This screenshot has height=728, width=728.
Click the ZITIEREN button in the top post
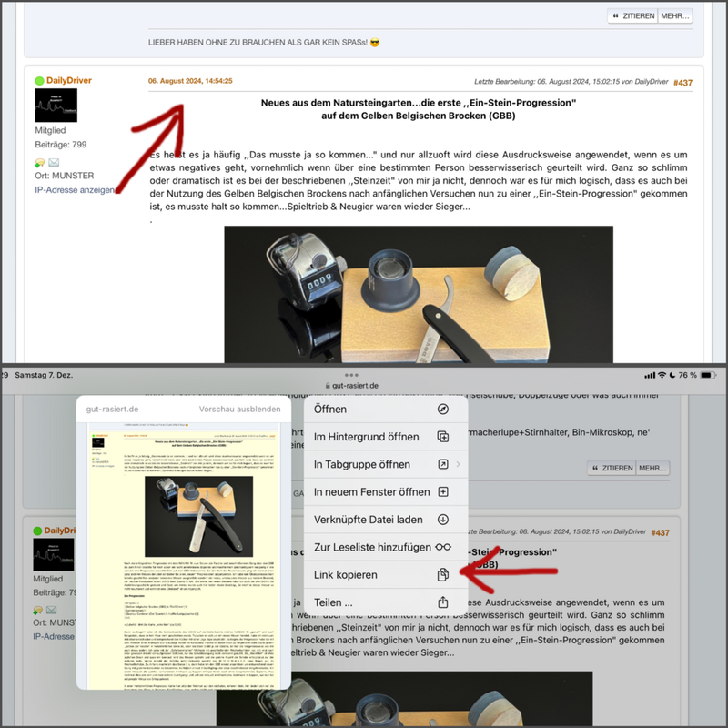pyautogui.click(x=632, y=15)
